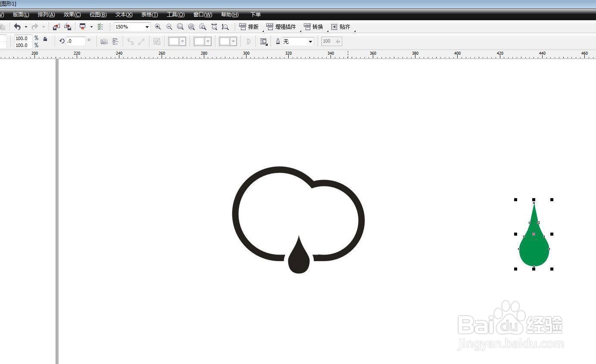Screen dimensions: 596x364
Task: Click the Zoom to Page Width icon
Action: pyautogui.click(x=214, y=27)
